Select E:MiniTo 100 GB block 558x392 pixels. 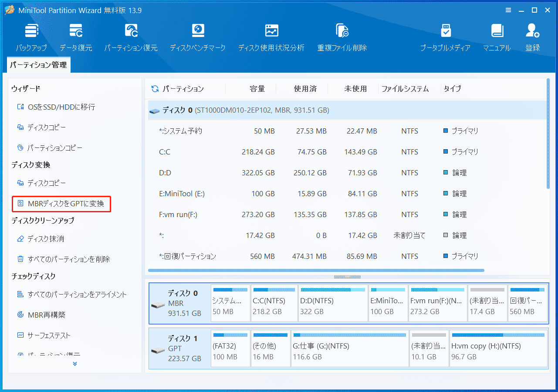[x=388, y=303]
